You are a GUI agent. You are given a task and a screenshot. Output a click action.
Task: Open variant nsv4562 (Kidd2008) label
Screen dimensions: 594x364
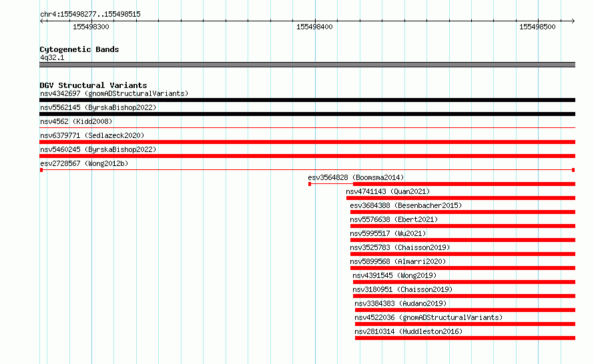(76, 121)
